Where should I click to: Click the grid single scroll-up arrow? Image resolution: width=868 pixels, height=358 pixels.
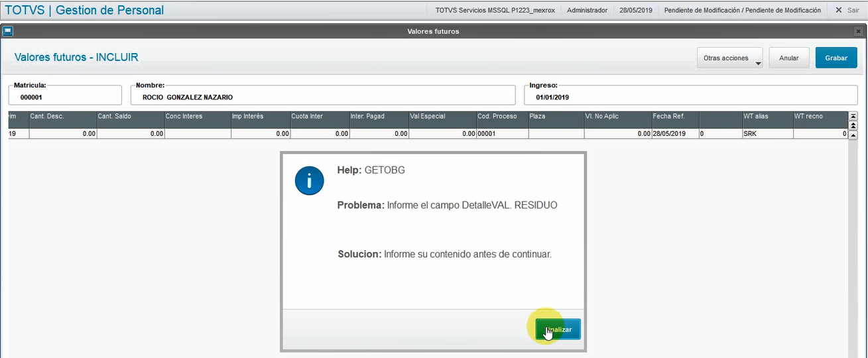tap(853, 135)
